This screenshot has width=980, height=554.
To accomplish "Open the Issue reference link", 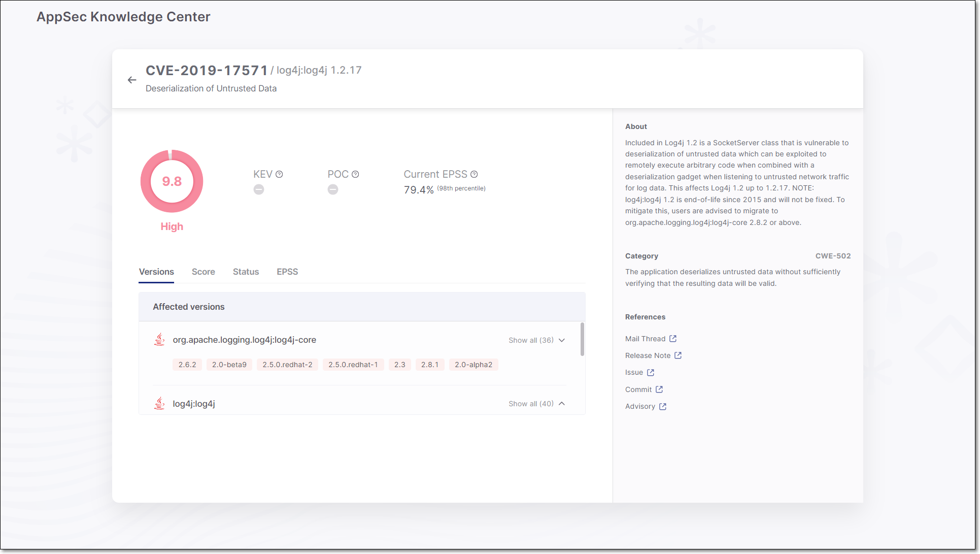I will (634, 373).
